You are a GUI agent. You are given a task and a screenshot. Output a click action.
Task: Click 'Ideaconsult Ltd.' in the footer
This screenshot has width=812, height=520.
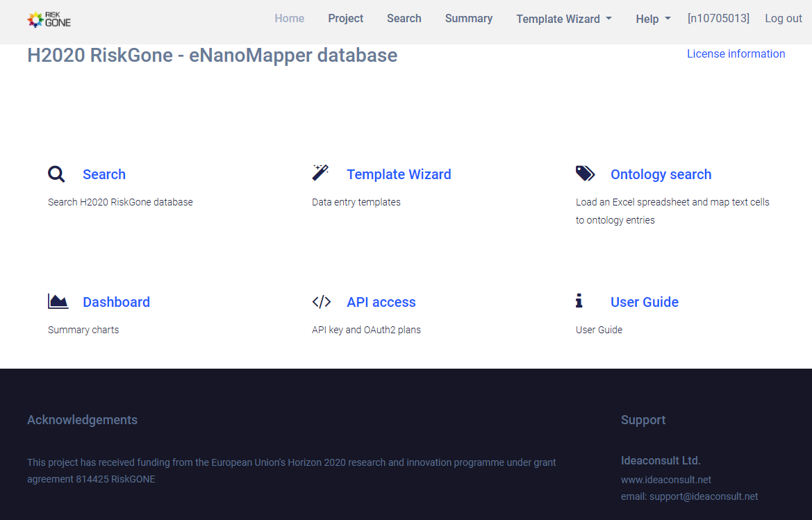point(661,460)
